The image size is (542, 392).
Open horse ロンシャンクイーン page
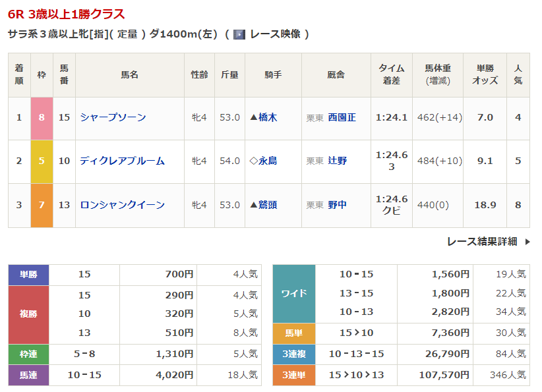[x=122, y=205]
